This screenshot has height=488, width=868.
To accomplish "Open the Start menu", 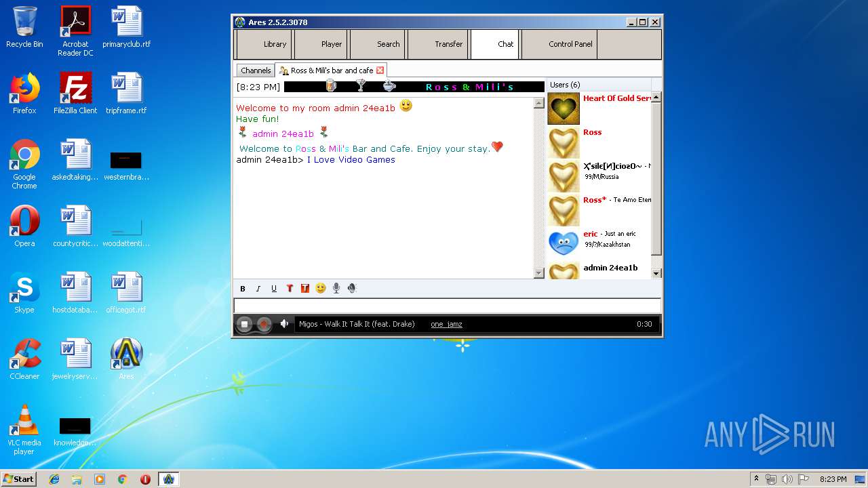I will tap(18, 479).
